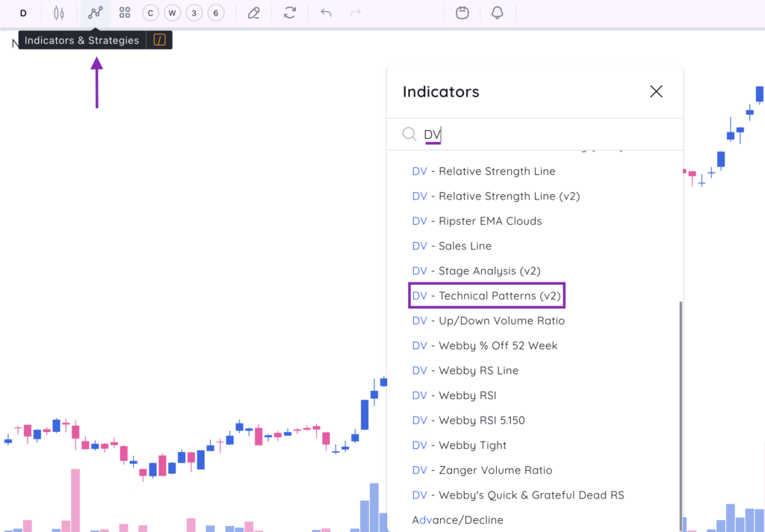The image size is (765, 532).
Task: Select DV - Technical Patterns (v2) indicator
Action: tap(486, 296)
